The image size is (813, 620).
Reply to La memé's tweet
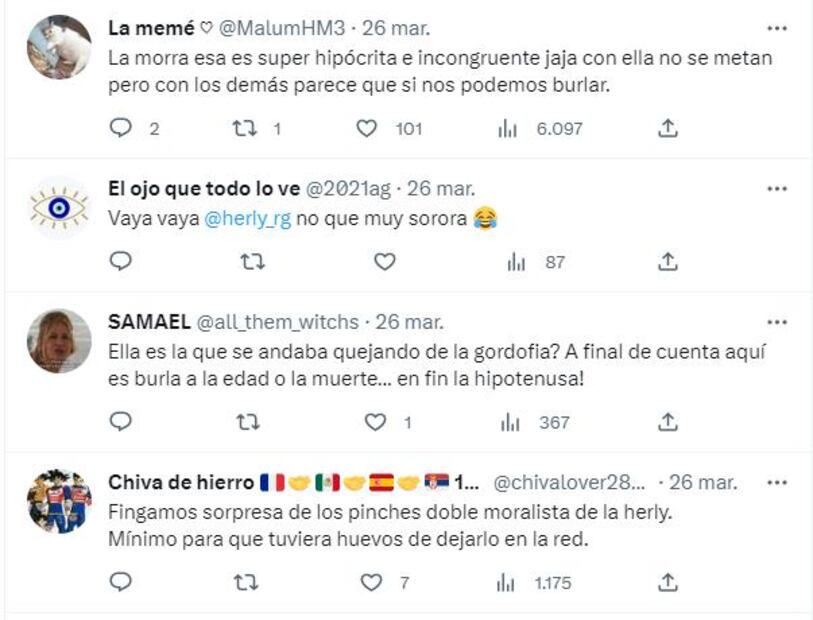120,128
